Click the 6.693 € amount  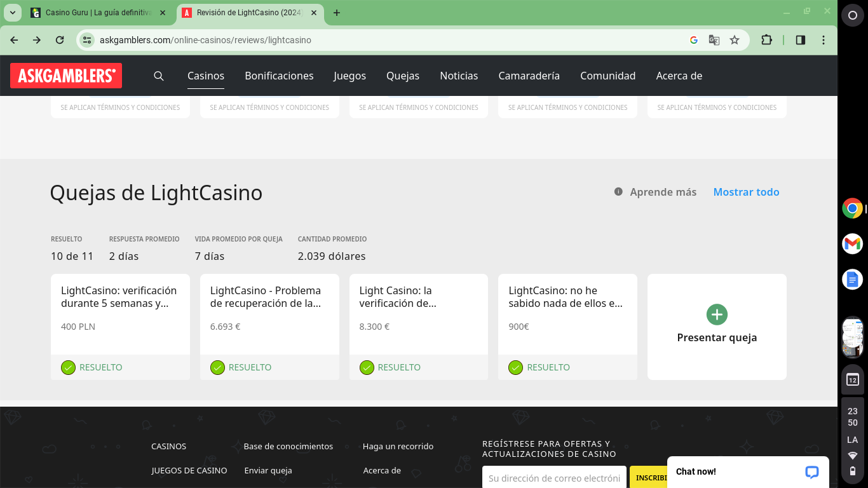click(x=225, y=327)
